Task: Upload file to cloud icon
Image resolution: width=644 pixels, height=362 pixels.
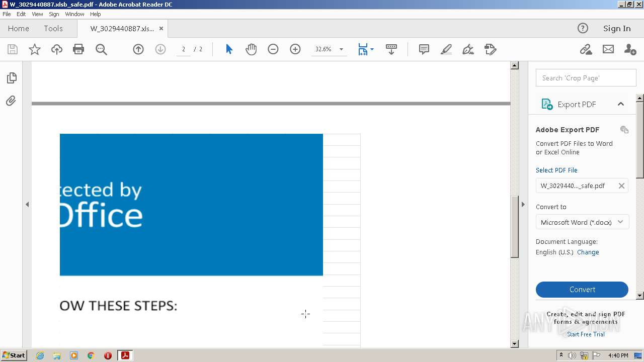Action: 57,49
